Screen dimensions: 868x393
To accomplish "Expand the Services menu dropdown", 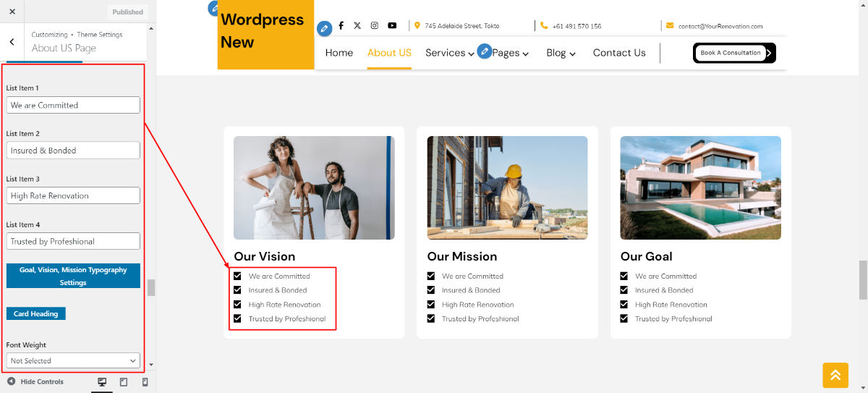I will 449,53.
